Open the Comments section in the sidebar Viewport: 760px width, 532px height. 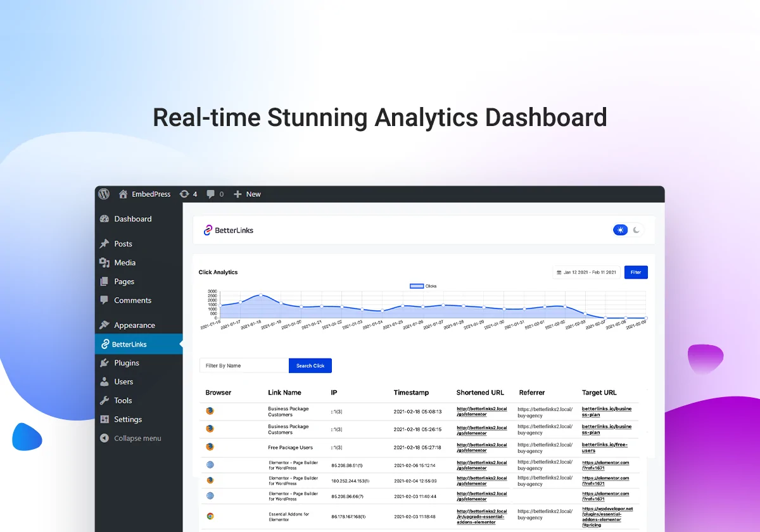pyautogui.click(x=130, y=300)
